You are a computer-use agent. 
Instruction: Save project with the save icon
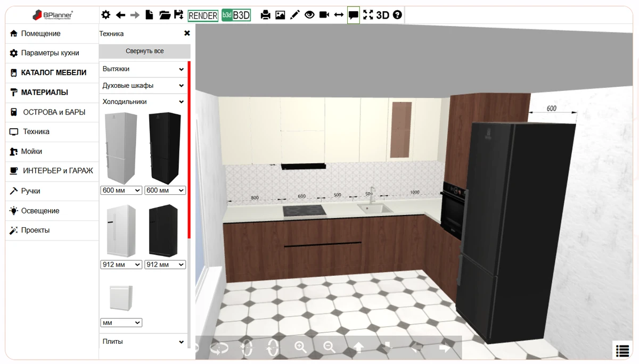coord(179,15)
